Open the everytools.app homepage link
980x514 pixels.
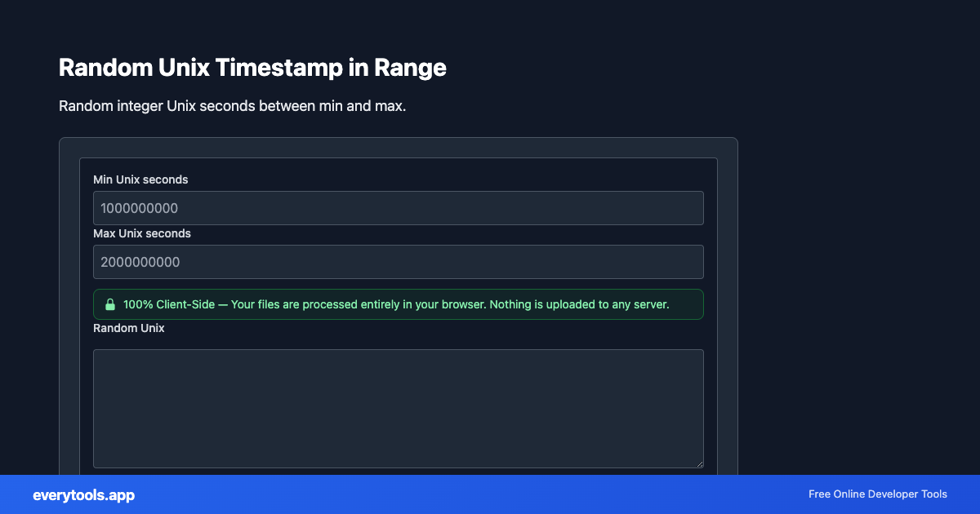pyautogui.click(x=83, y=494)
